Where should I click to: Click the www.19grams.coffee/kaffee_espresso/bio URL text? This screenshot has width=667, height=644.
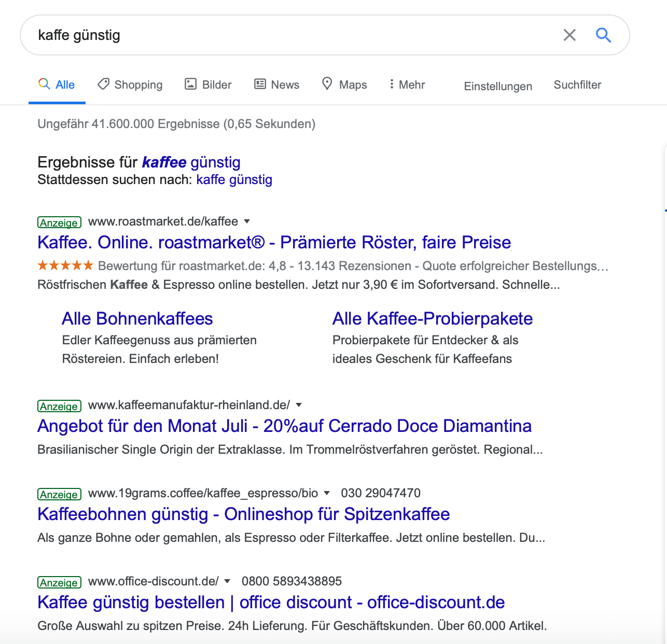(203, 493)
